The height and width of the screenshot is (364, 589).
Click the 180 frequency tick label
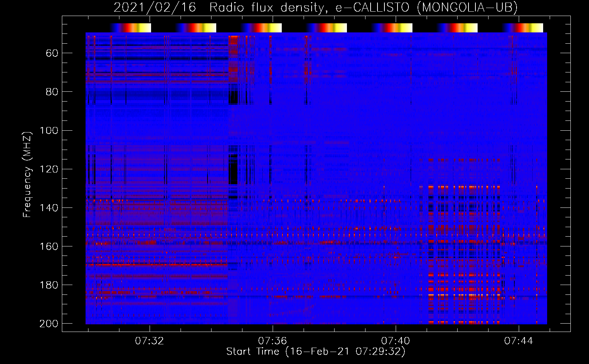pyautogui.click(x=49, y=285)
